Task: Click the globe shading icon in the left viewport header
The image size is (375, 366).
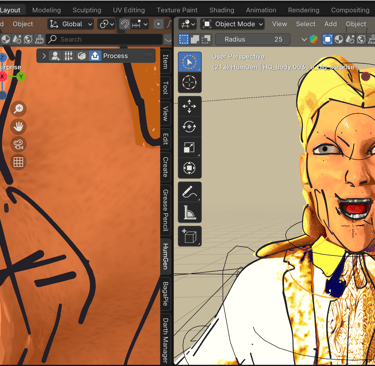Action: tap(28, 40)
